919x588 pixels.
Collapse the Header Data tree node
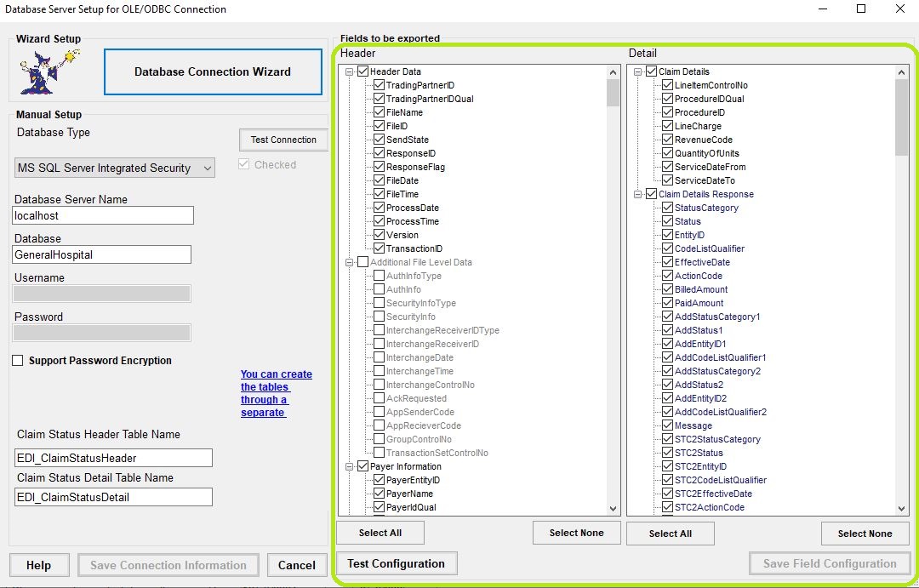tap(350, 72)
